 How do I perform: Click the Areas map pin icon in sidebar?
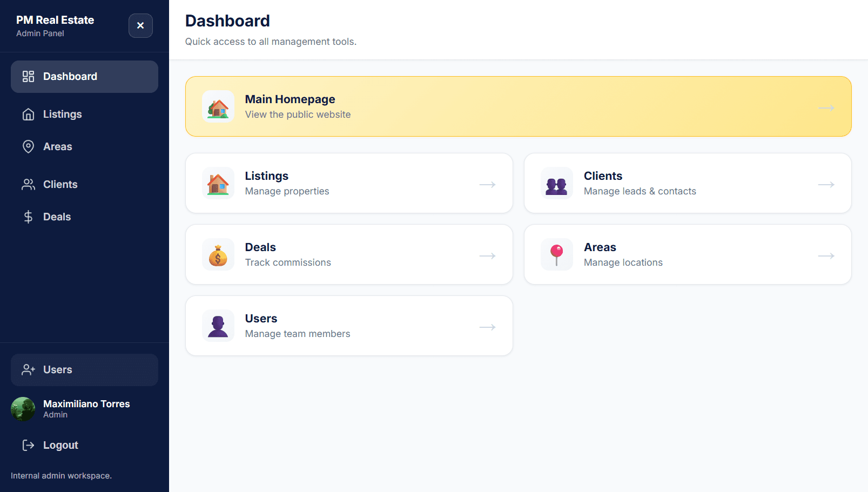(28, 147)
